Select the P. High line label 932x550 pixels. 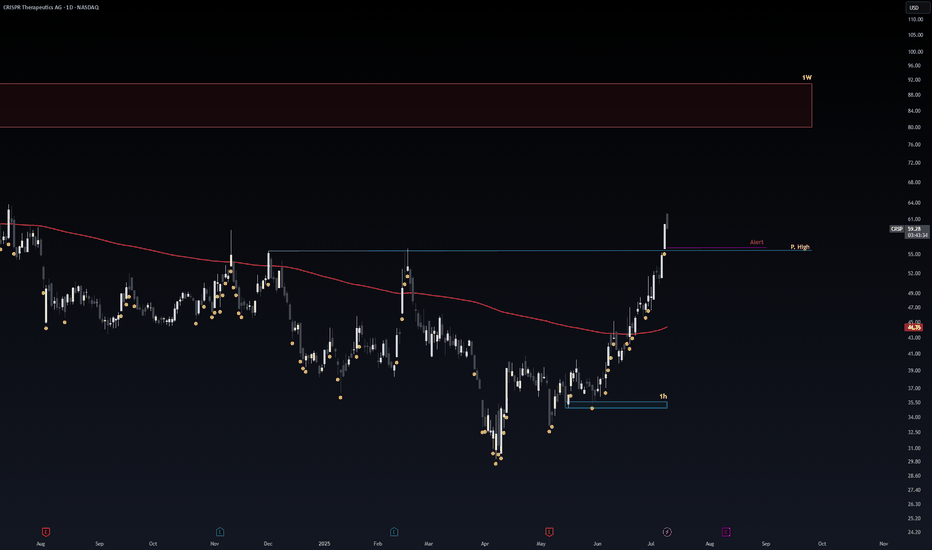click(x=800, y=247)
